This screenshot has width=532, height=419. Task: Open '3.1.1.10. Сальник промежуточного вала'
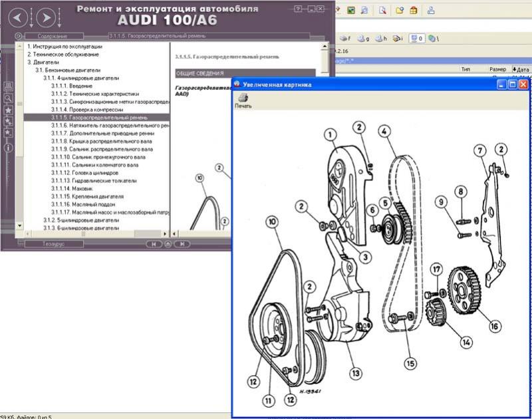tap(98, 157)
